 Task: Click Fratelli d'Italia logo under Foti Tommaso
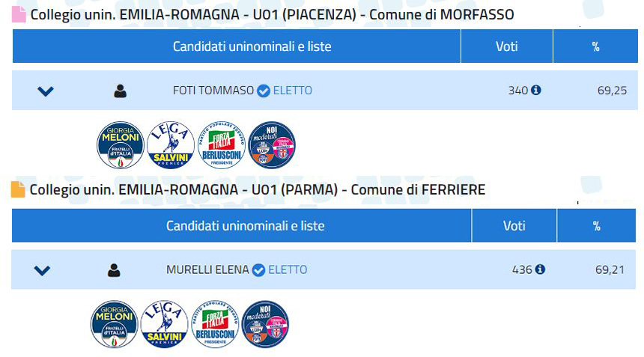coord(121,145)
